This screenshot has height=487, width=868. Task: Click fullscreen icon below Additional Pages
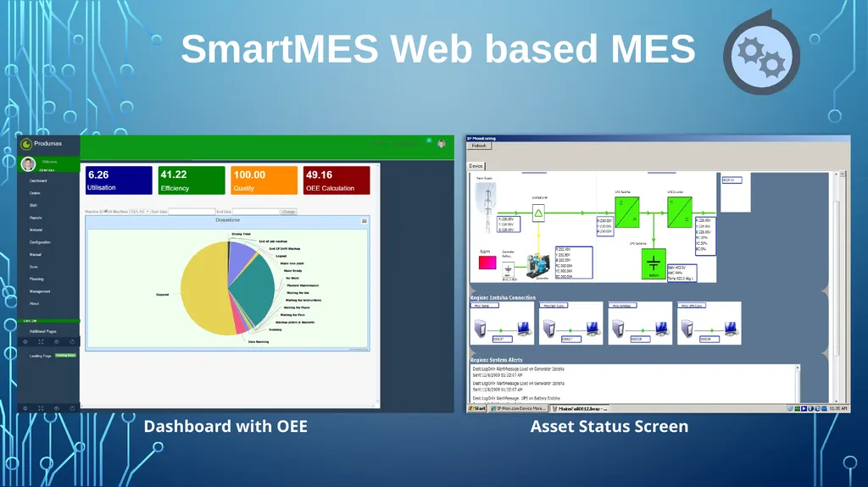(41, 342)
